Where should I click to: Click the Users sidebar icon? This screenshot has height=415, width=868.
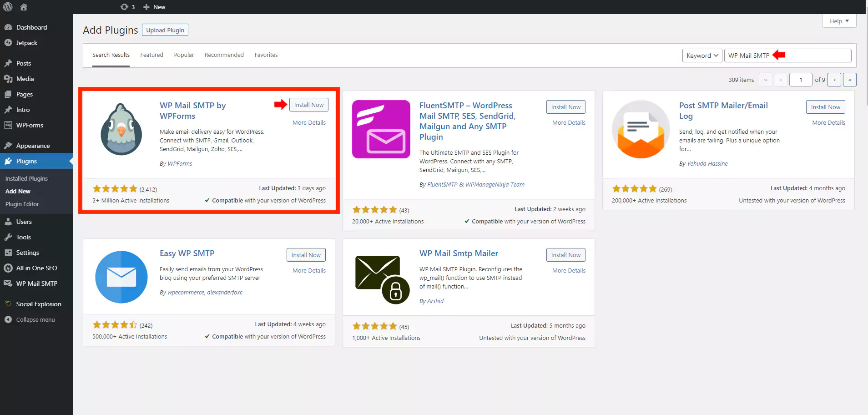(8, 222)
